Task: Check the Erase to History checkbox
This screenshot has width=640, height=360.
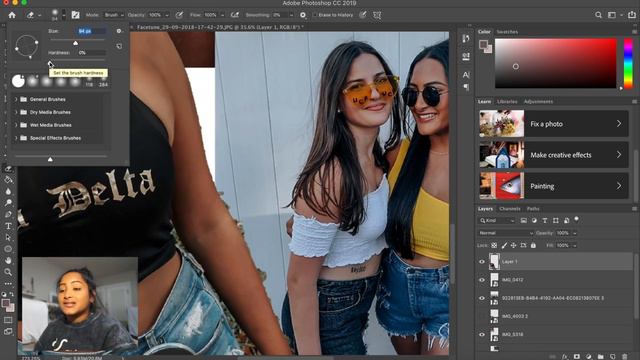Action: click(x=315, y=15)
